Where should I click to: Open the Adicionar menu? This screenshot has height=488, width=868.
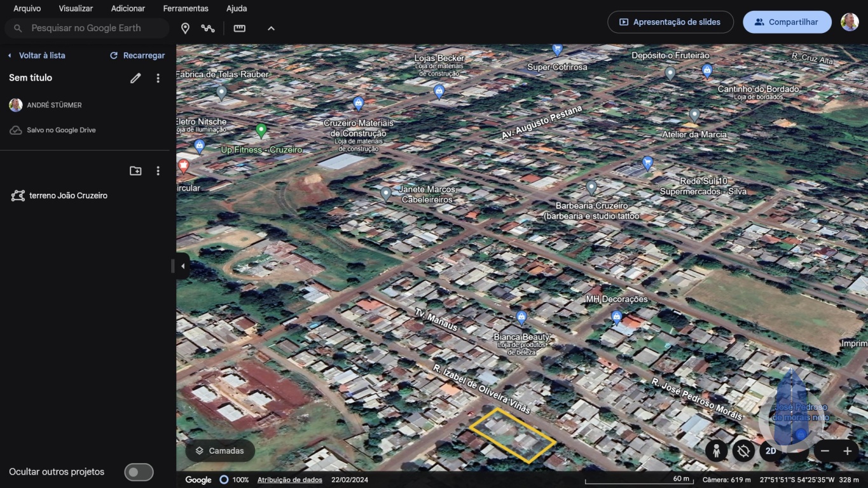tap(128, 8)
